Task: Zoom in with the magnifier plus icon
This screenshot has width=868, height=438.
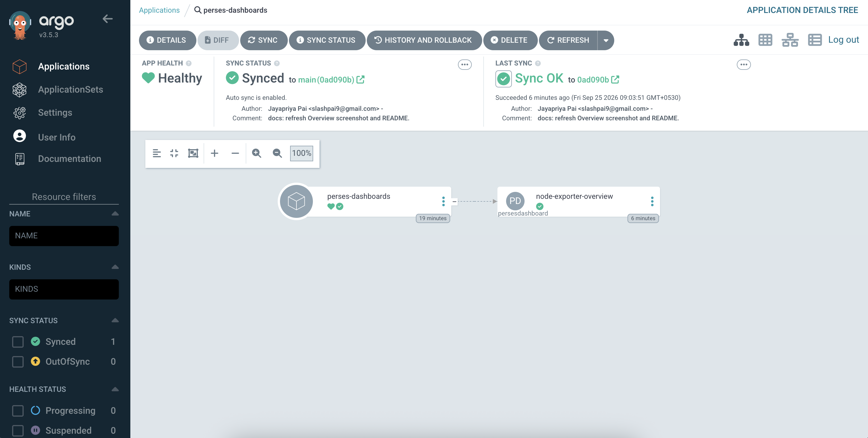Action: pyautogui.click(x=256, y=153)
